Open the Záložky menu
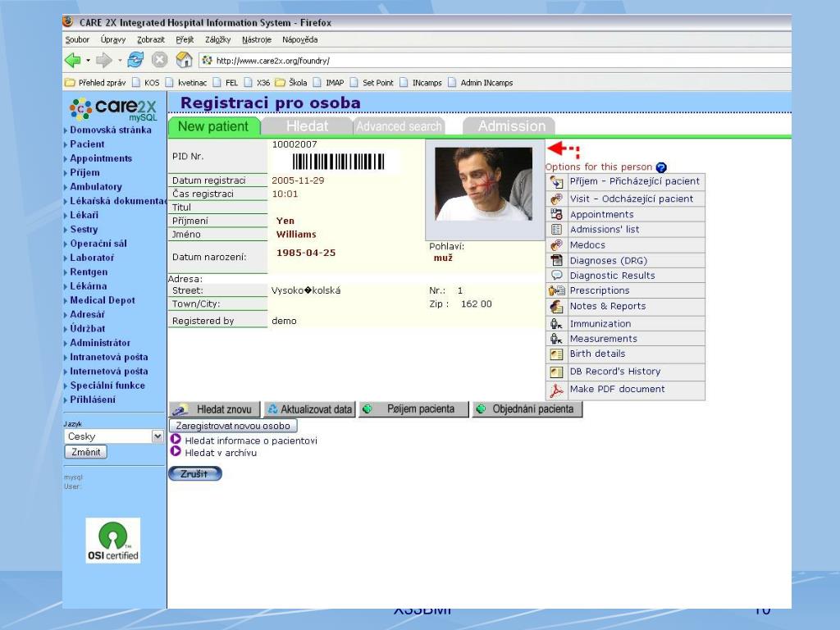 click(x=217, y=39)
